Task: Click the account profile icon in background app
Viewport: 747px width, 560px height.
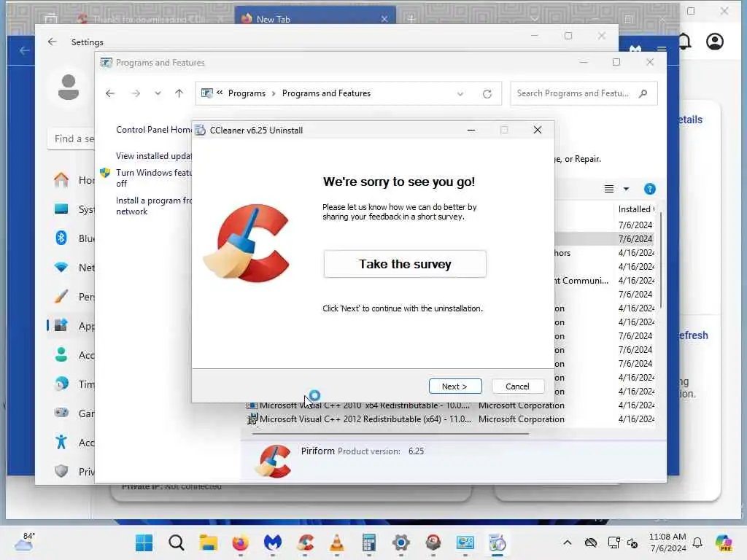Action: click(715, 42)
